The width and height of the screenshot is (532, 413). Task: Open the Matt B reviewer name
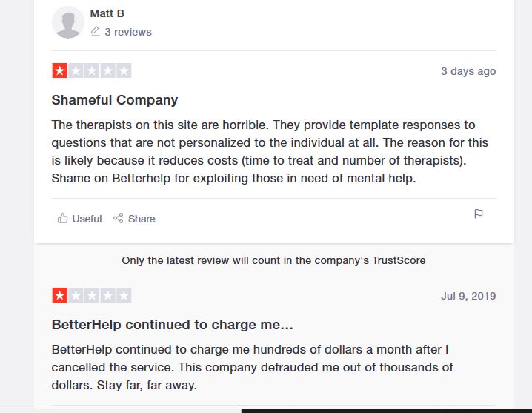[107, 13]
